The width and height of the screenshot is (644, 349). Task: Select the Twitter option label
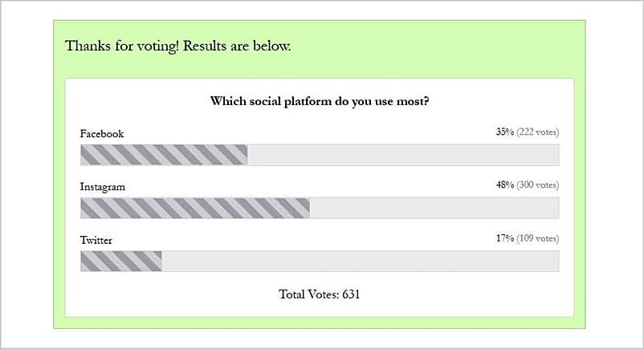pyautogui.click(x=96, y=240)
